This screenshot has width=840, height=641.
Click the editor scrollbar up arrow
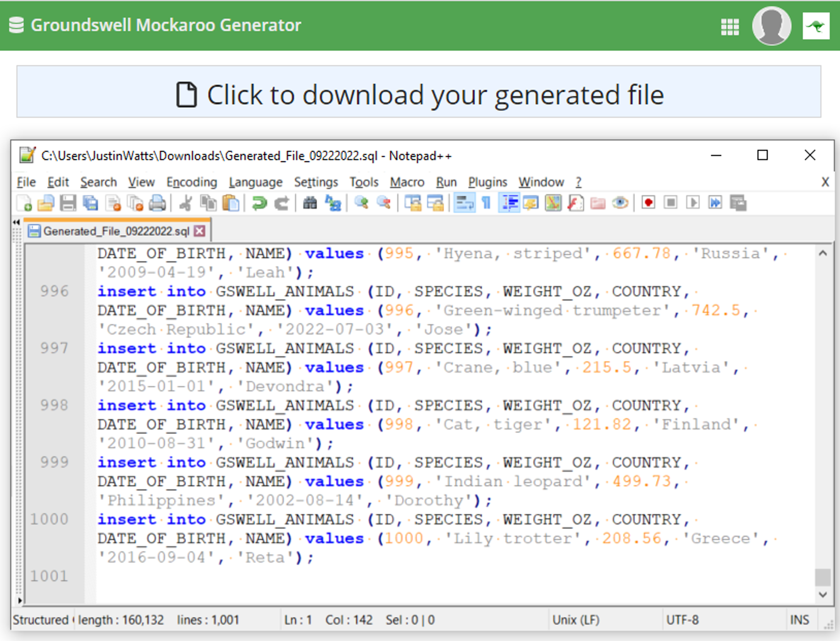[x=823, y=253]
